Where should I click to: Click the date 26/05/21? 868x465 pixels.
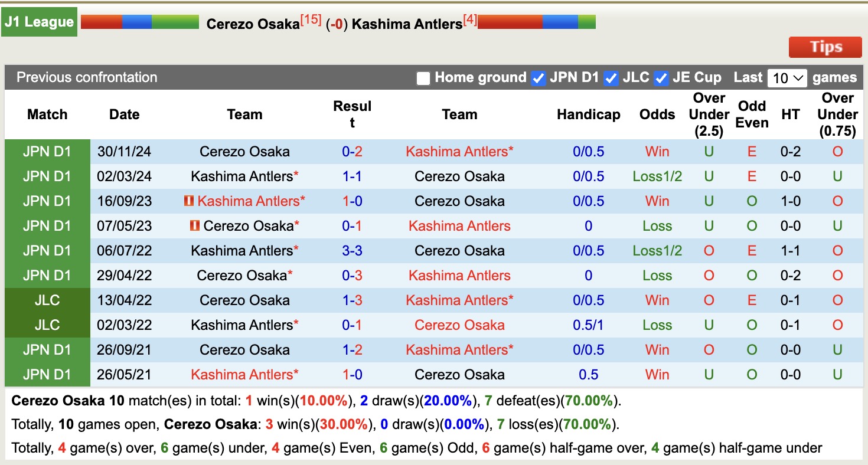[x=124, y=374]
